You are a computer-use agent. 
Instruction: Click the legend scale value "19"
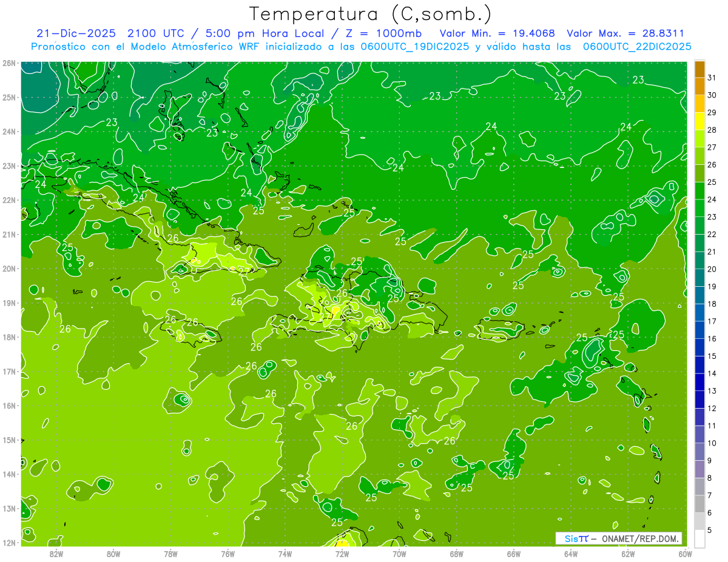712,287
